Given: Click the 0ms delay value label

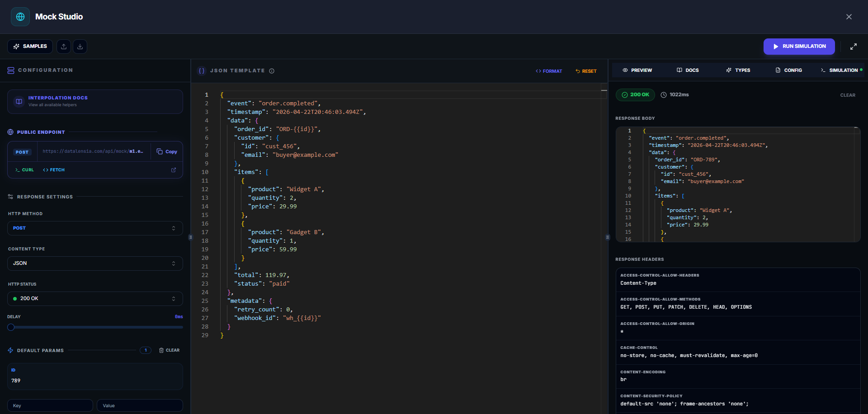Looking at the screenshot, I should pyautogui.click(x=179, y=317).
